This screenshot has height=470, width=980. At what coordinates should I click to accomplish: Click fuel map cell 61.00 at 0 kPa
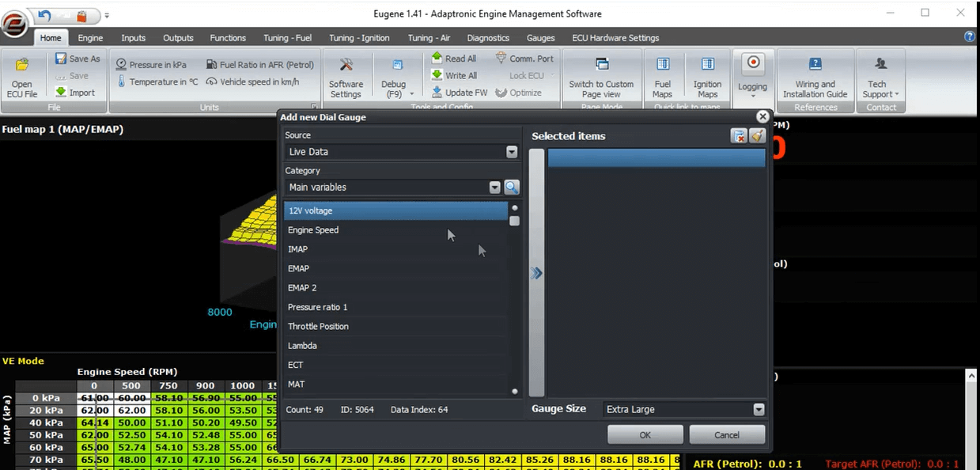click(95, 397)
